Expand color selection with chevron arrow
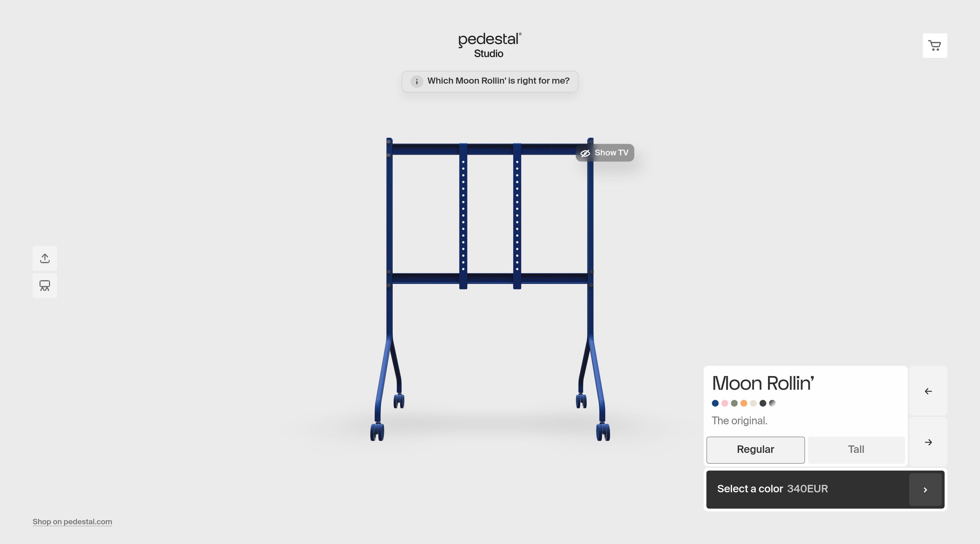The height and width of the screenshot is (544, 980). [x=925, y=490]
